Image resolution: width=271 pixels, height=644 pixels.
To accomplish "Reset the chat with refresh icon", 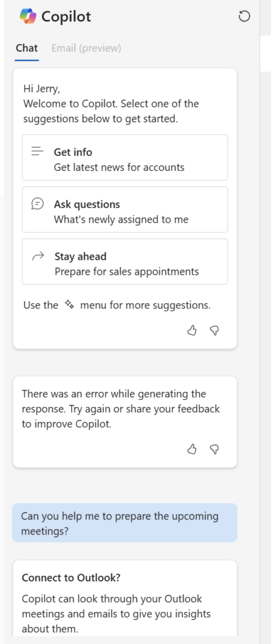I will click(x=245, y=16).
